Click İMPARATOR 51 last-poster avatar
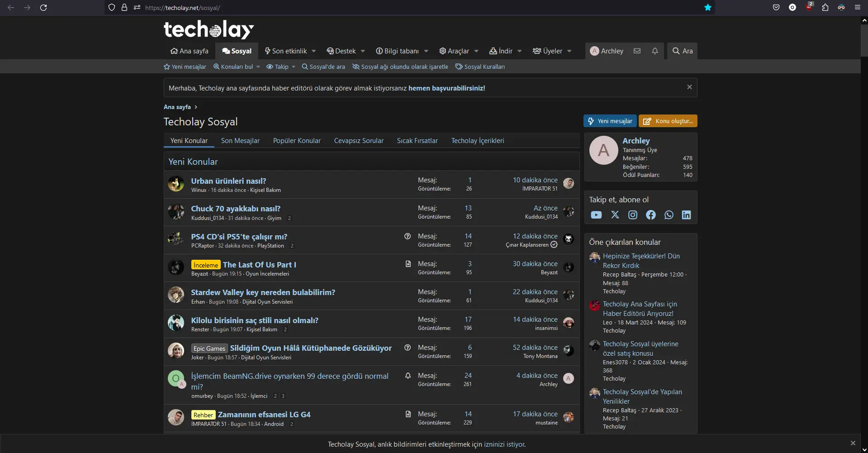 [569, 183]
